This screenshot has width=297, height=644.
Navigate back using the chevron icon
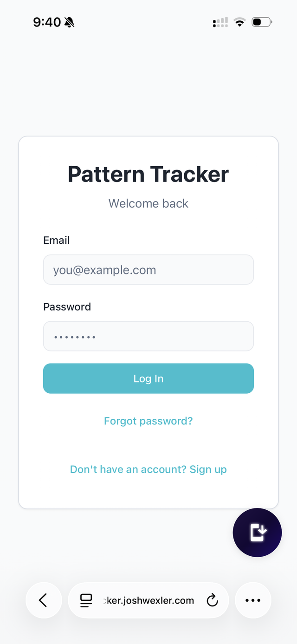click(x=43, y=600)
